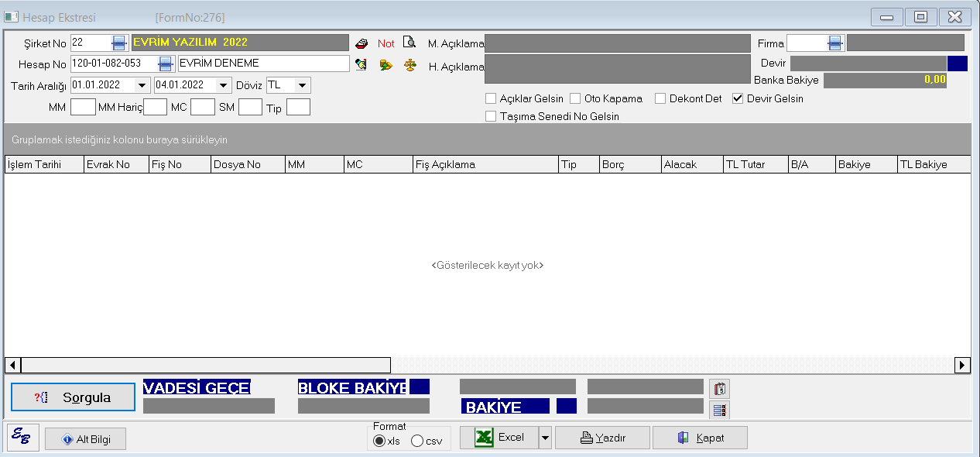Click the eraser icon beside company name
980x457 pixels.
362,43
